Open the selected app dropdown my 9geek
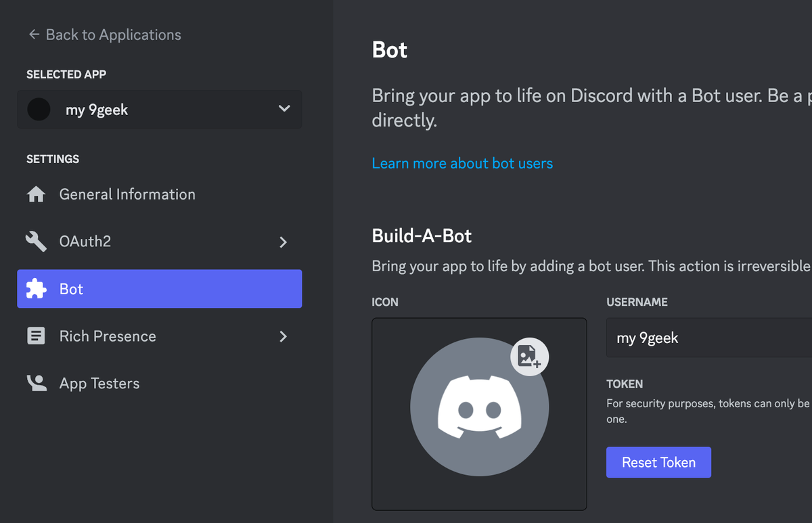The image size is (812, 523). [160, 109]
